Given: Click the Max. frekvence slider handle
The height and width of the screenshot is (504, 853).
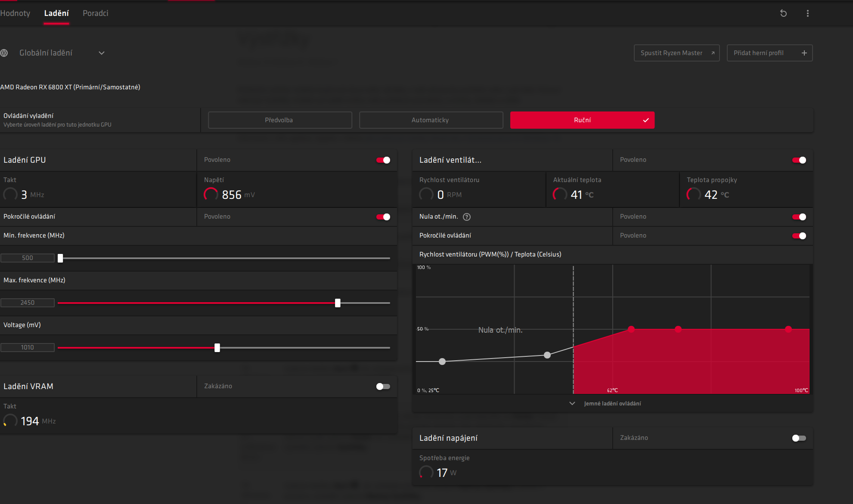Looking at the screenshot, I should tap(338, 303).
